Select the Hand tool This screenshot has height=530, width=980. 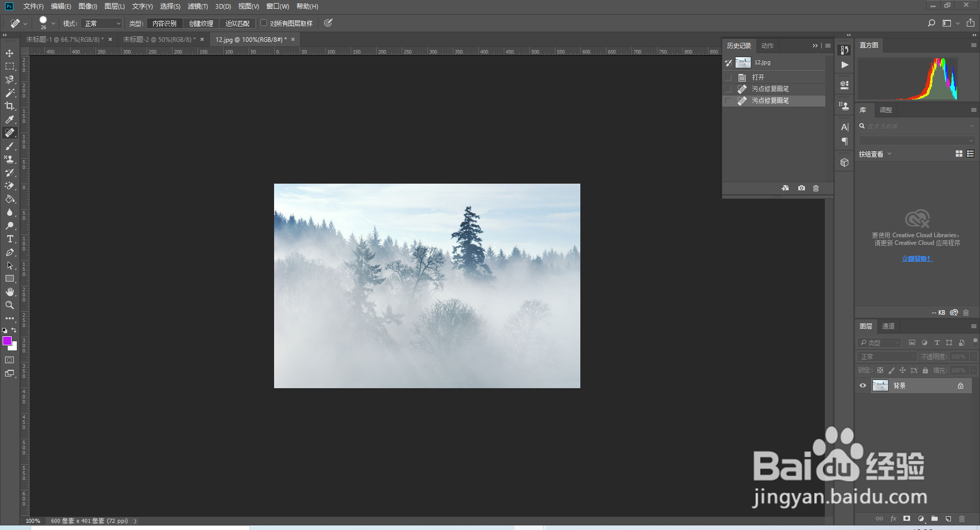10,292
